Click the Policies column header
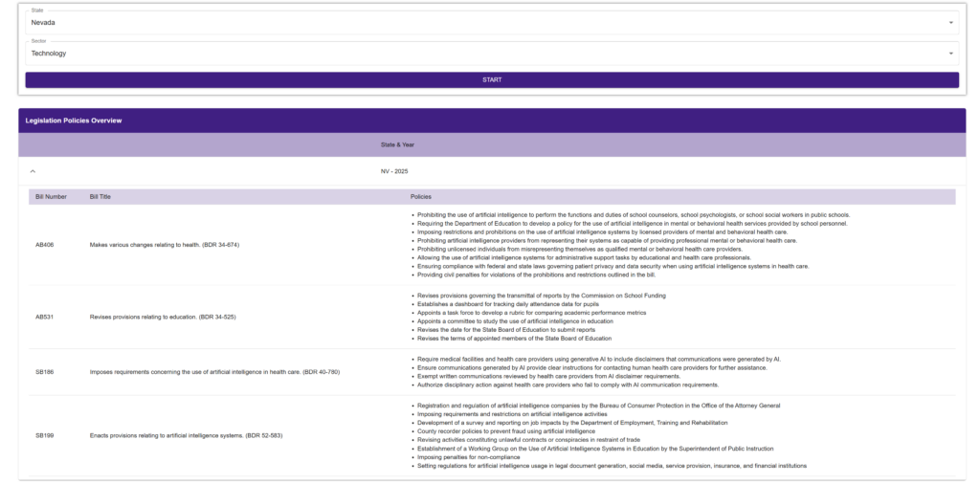This screenshot has height=484, width=980. (x=421, y=196)
